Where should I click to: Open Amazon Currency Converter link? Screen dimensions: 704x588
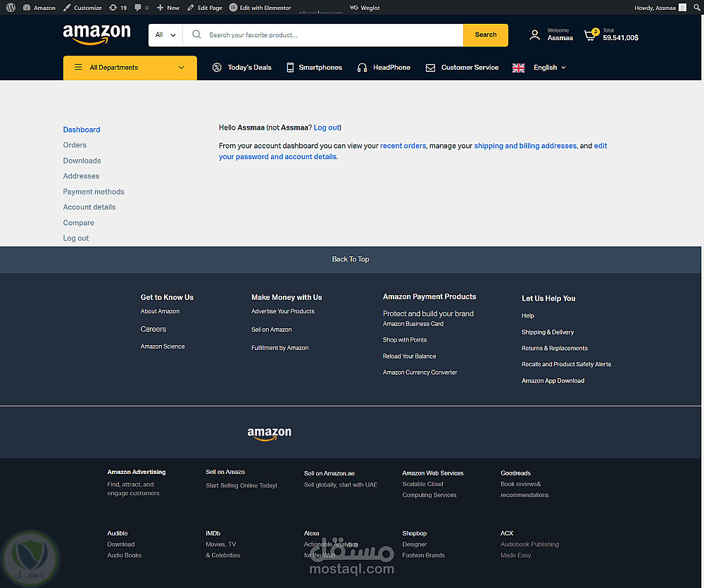(420, 373)
